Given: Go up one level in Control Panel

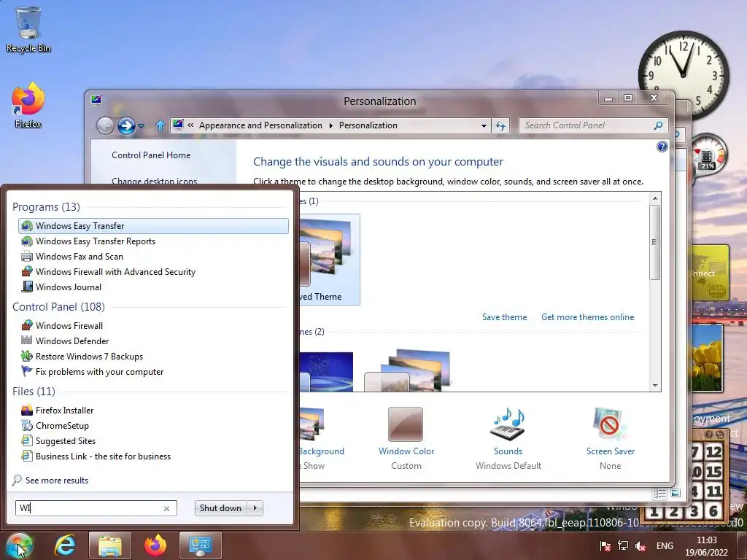Looking at the screenshot, I should tap(160, 125).
